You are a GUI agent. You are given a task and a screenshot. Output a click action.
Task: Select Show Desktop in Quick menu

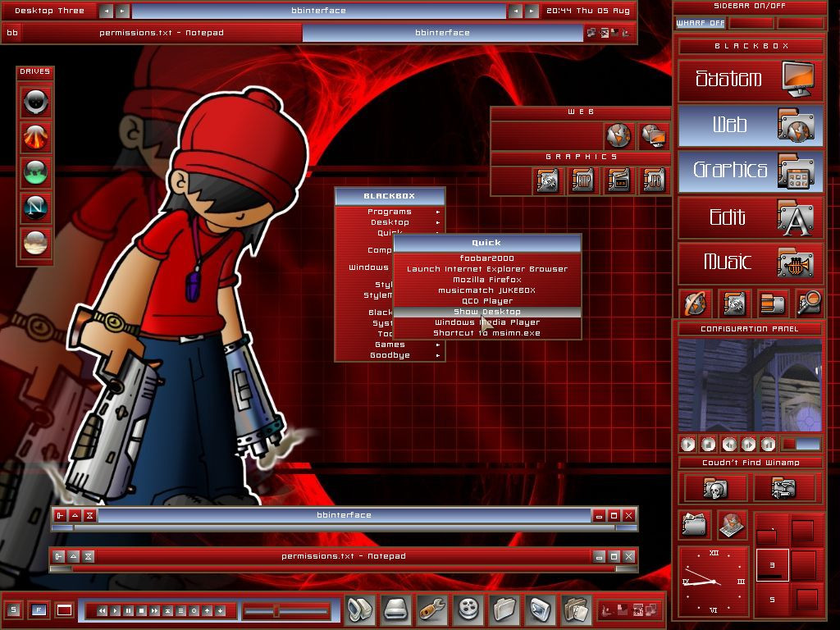487,312
